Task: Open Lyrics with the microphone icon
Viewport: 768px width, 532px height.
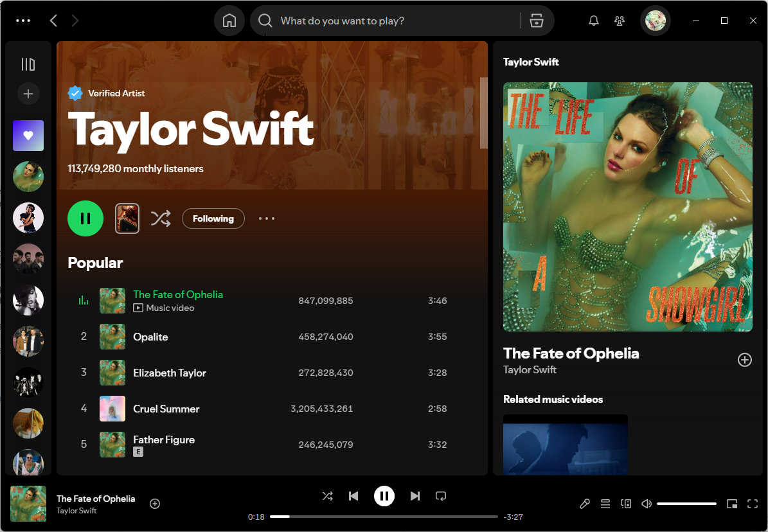Action: click(585, 504)
